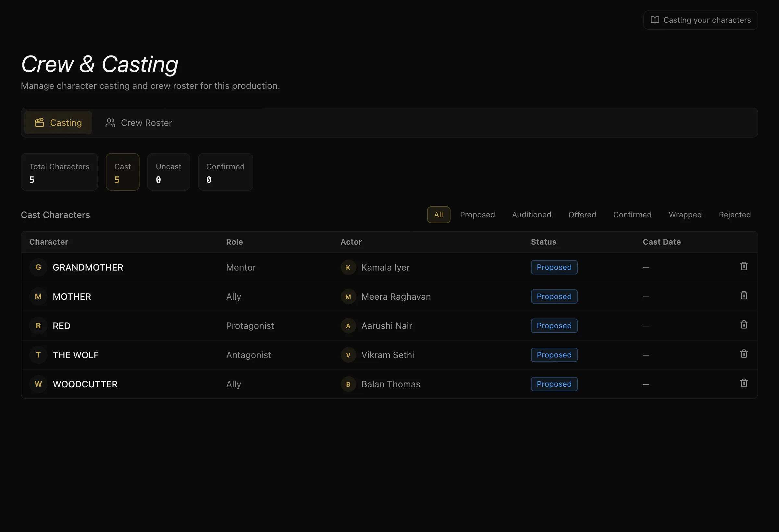Click the Status column header
779x532 pixels.
(x=543, y=242)
